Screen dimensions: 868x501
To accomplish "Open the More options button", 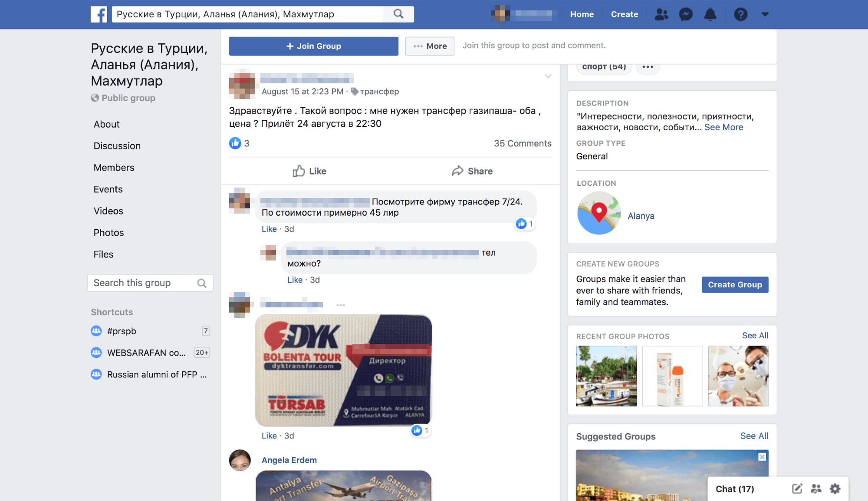I will [430, 46].
